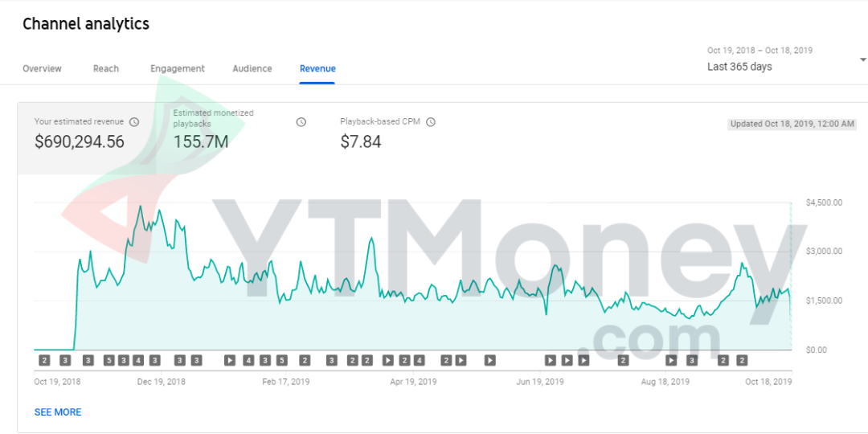Click the play-icon marker immediately after Jun 19, 2019
868x434 pixels.
(x=551, y=361)
